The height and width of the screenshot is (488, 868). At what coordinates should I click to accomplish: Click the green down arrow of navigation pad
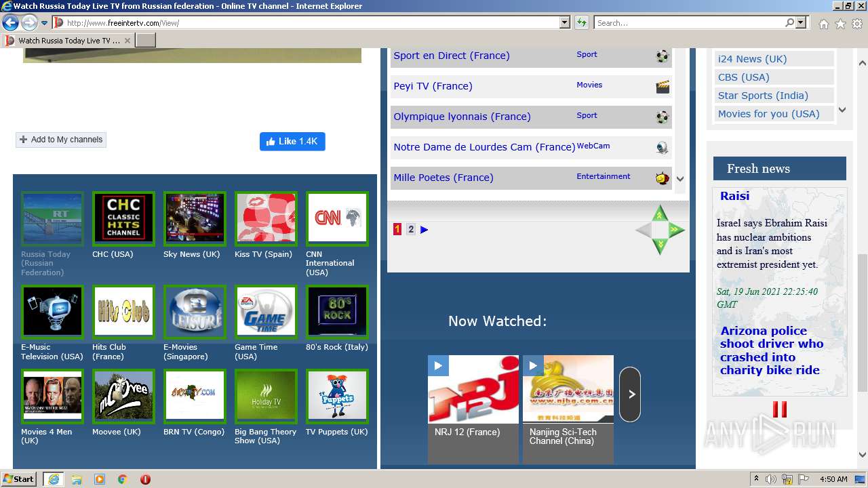(660, 247)
